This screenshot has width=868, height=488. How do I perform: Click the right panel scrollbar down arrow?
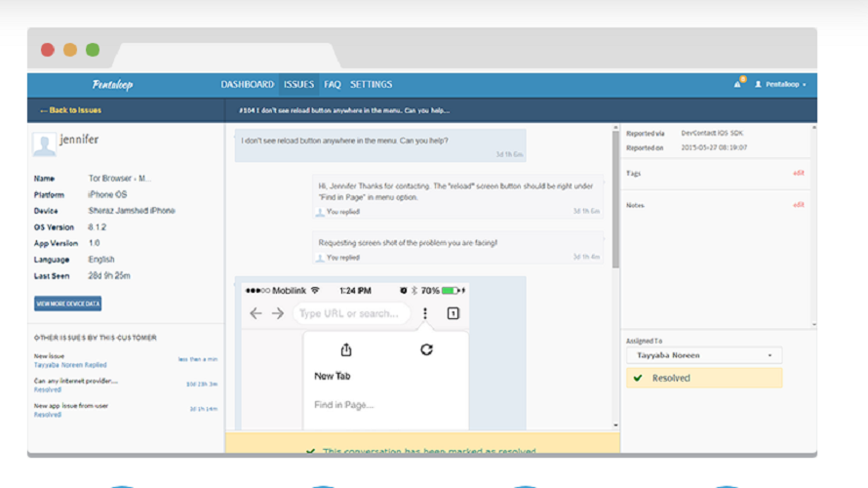813,325
